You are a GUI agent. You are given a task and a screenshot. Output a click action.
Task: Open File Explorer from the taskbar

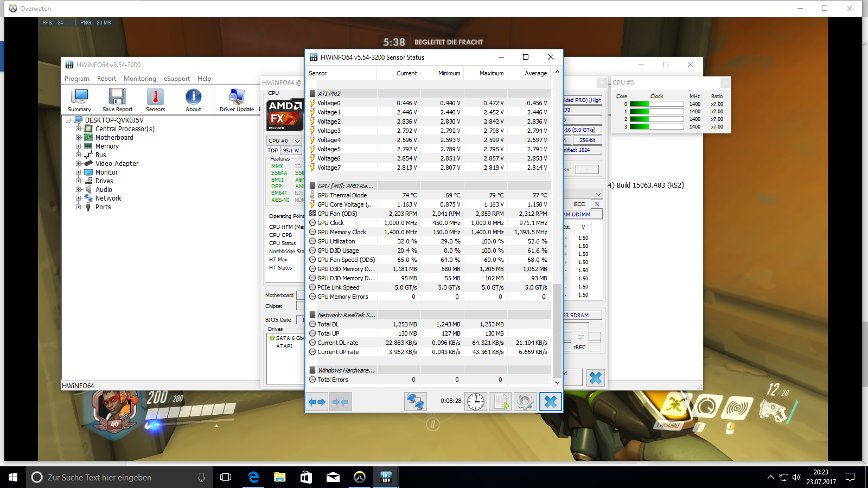pyautogui.click(x=279, y=477)
